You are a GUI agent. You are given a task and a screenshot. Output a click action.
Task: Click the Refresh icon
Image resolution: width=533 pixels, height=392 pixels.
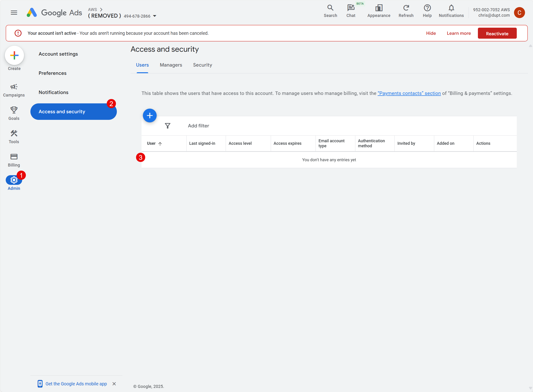pyautogui.click(x=406, y=8)
